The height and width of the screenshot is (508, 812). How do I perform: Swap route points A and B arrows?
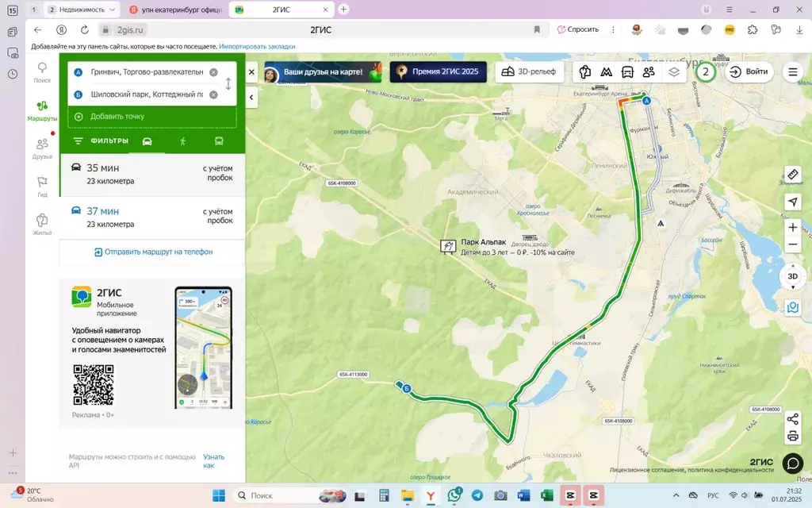(228, 83)
